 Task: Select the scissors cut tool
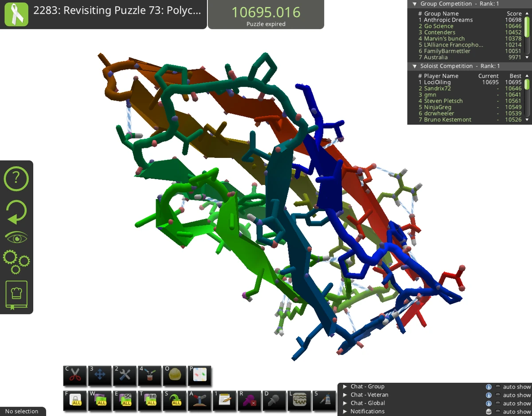pos(75,375)
